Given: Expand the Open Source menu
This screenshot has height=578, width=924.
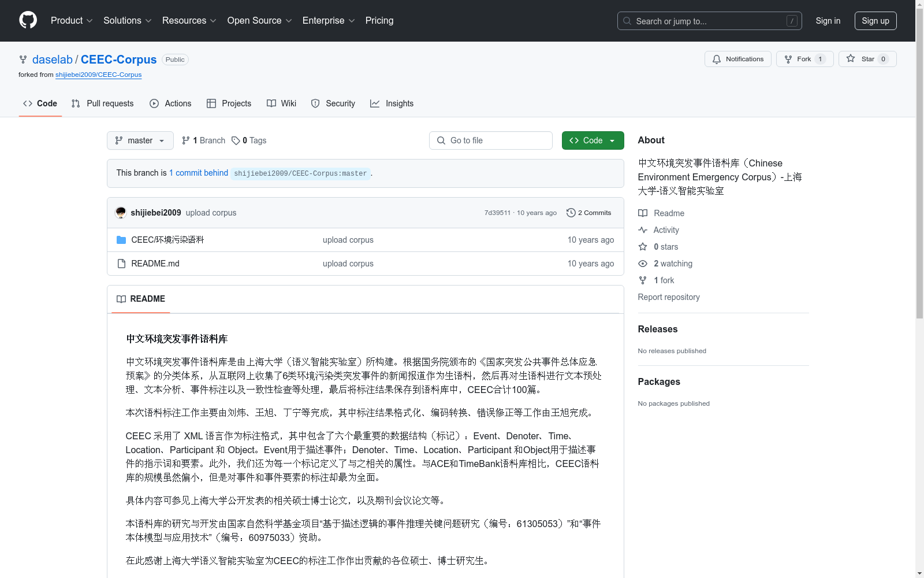Looking at the screenshot, I should click(260, 20).
